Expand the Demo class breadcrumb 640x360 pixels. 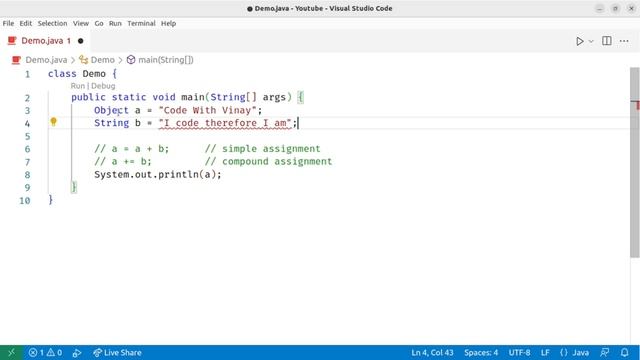tap(102, 60)
